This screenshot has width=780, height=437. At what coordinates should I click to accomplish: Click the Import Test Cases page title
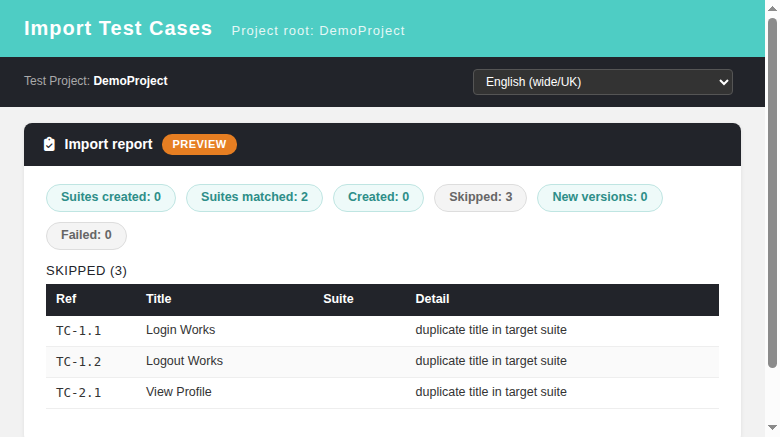pos(118,28)
